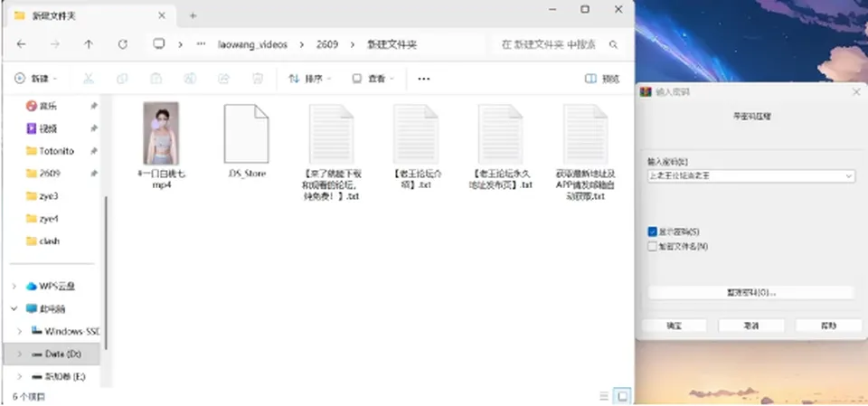Image resolution: width=868 pixels, height=406 pixels.
Task: Open the Totonito folder in sidebar
Action: tap(50, 151)
